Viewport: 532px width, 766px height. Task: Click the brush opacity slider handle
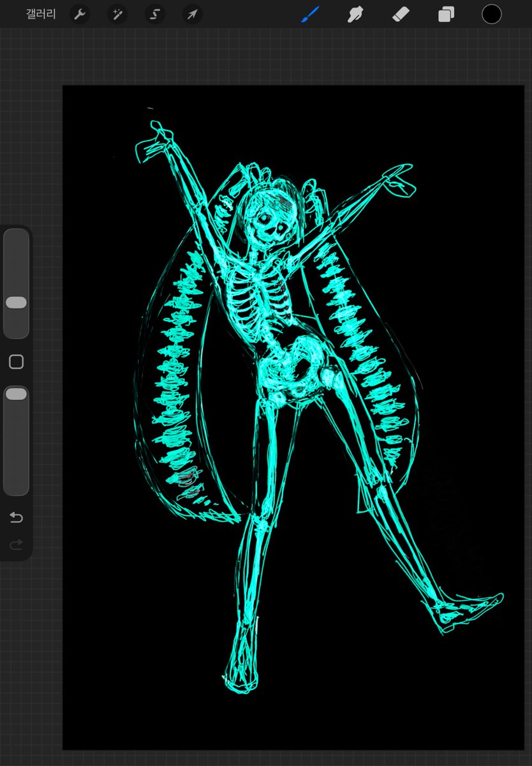click(17, 394)
